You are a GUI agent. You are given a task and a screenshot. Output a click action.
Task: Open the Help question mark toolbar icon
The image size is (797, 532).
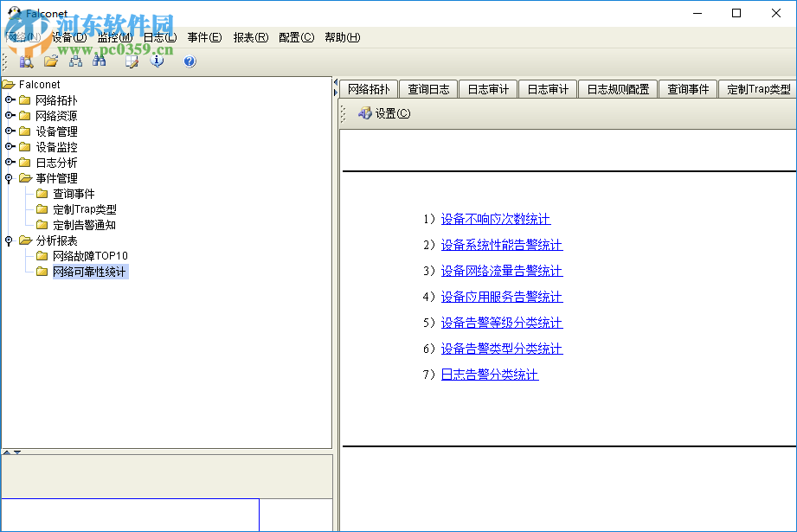pyautogui.click(x=189, y=61)
